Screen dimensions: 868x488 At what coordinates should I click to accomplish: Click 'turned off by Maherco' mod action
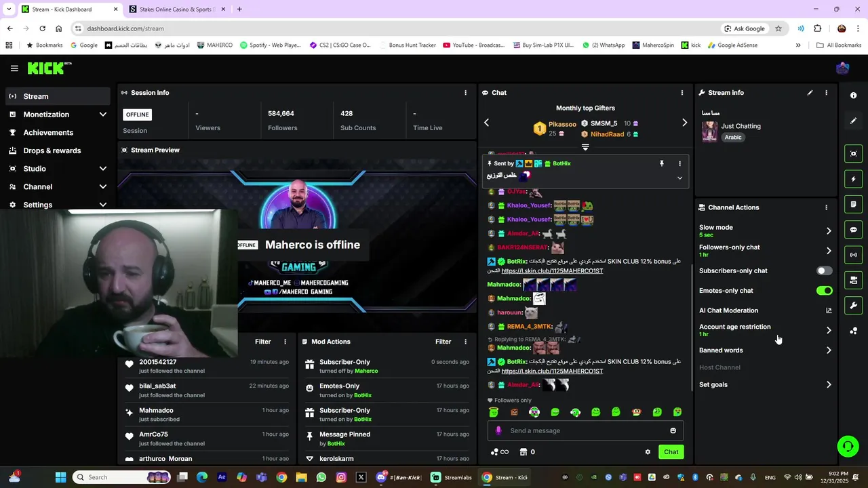pos(349,371)
